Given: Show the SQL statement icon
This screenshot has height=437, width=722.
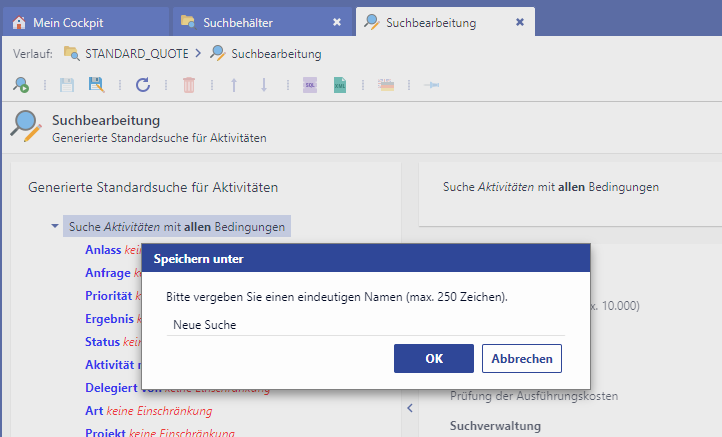Looking at the screenshot, I should (x=310, y=85).
